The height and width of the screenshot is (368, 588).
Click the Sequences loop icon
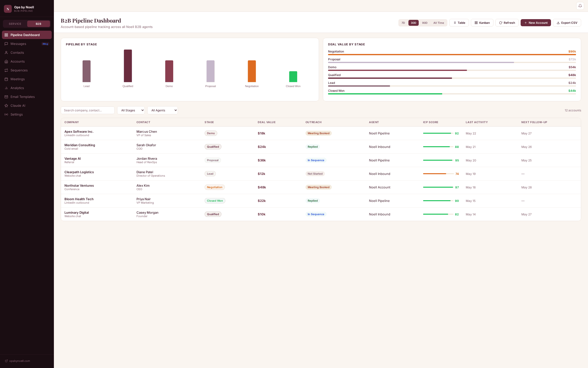pos(6,70)
